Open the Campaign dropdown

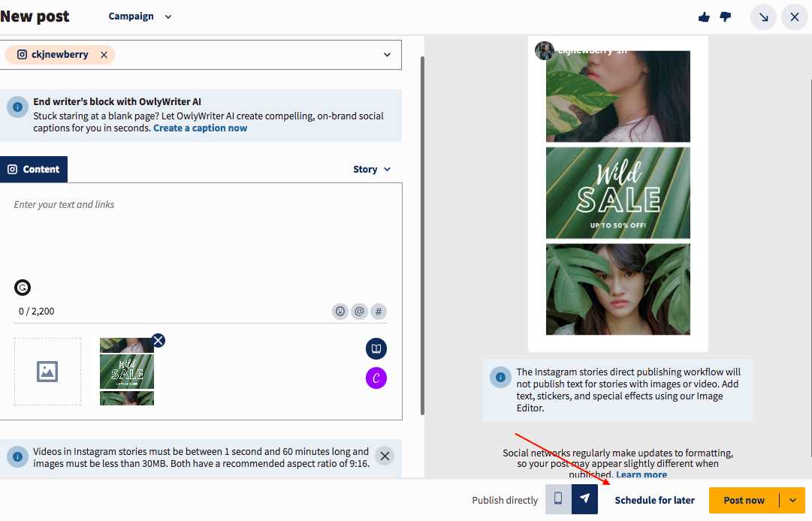click(140, 17)
